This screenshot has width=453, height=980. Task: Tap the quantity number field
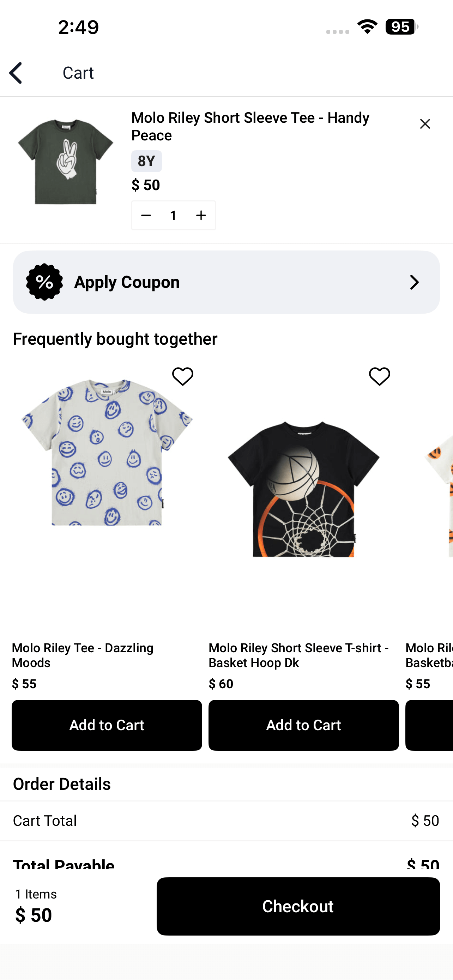[174, 215]
